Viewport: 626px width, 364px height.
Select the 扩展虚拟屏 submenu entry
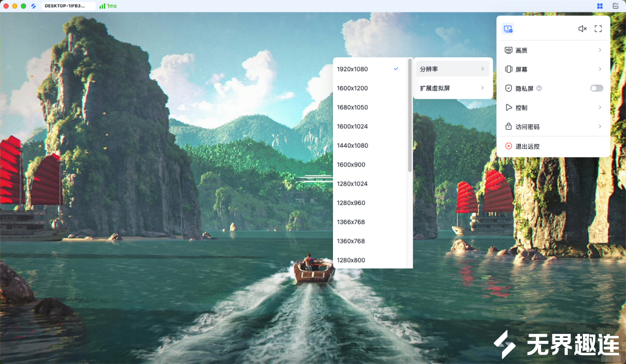453,88
